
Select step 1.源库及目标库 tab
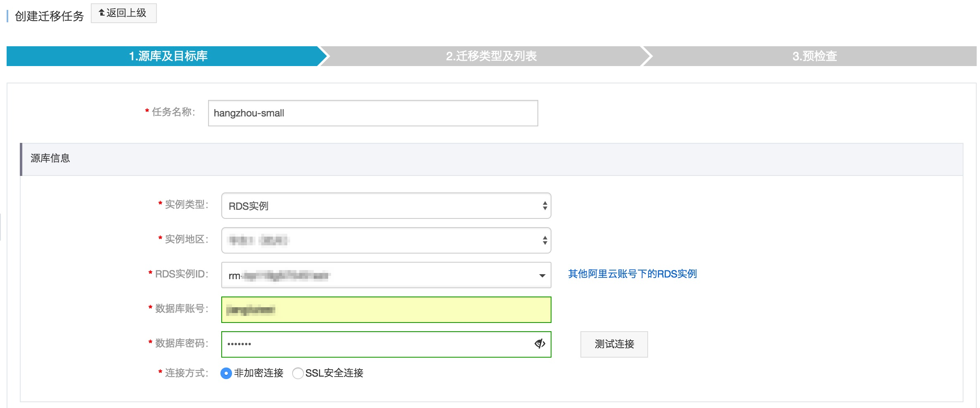(x=168, y=56)
